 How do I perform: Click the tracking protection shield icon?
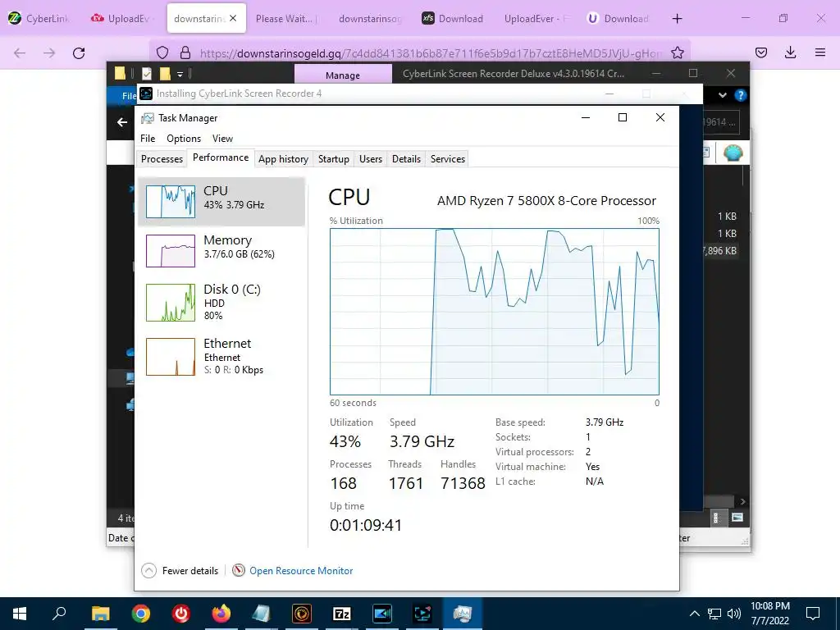162,52
